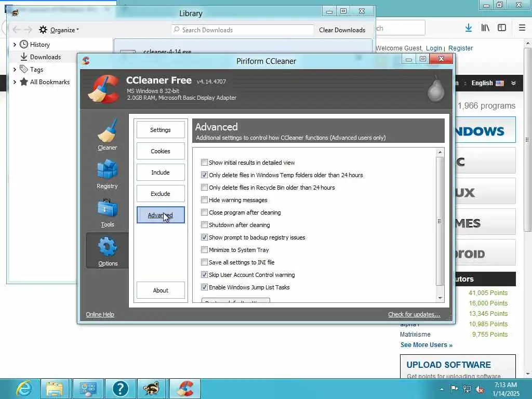Expand the History tree item in Library
This screenshot has width=532, height=399.
coord(15,45)
